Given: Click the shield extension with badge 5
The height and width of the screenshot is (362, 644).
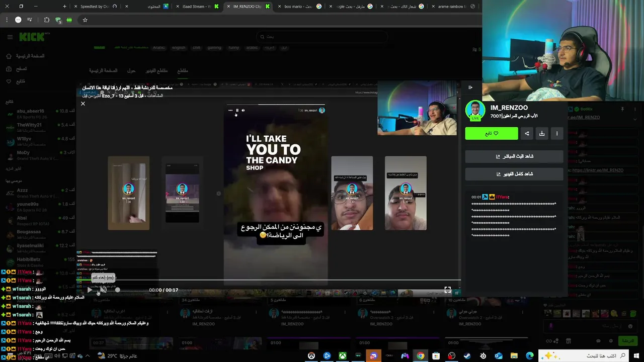Looking at the screenshot, I should click(58, 20).
